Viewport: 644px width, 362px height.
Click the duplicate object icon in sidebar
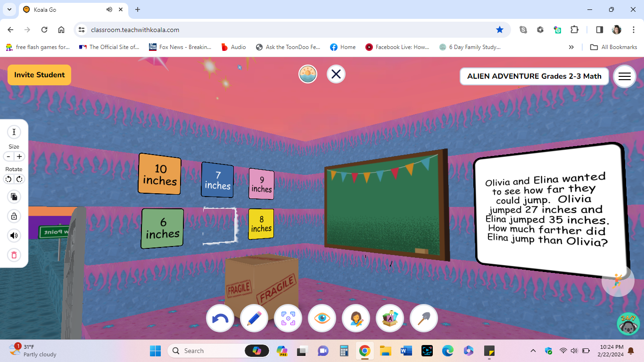pos(14,197)
